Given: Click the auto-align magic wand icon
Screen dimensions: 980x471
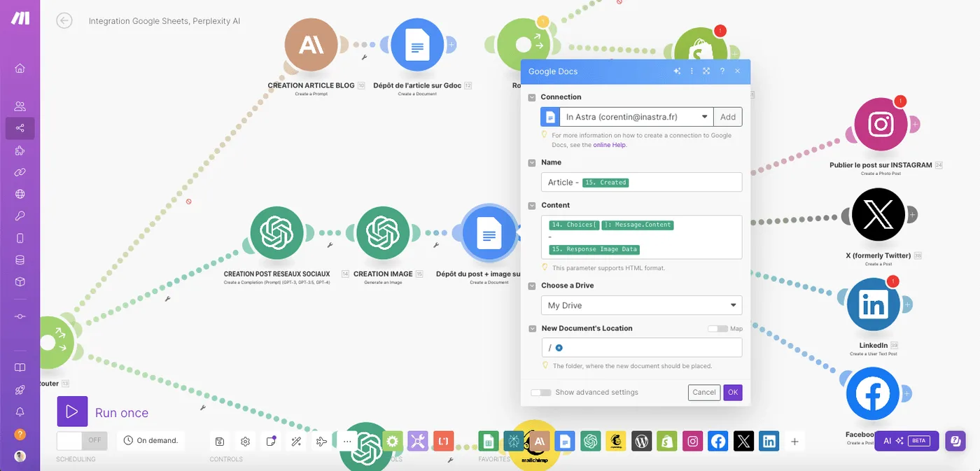Looking at the screenshot, I should 296,442.
